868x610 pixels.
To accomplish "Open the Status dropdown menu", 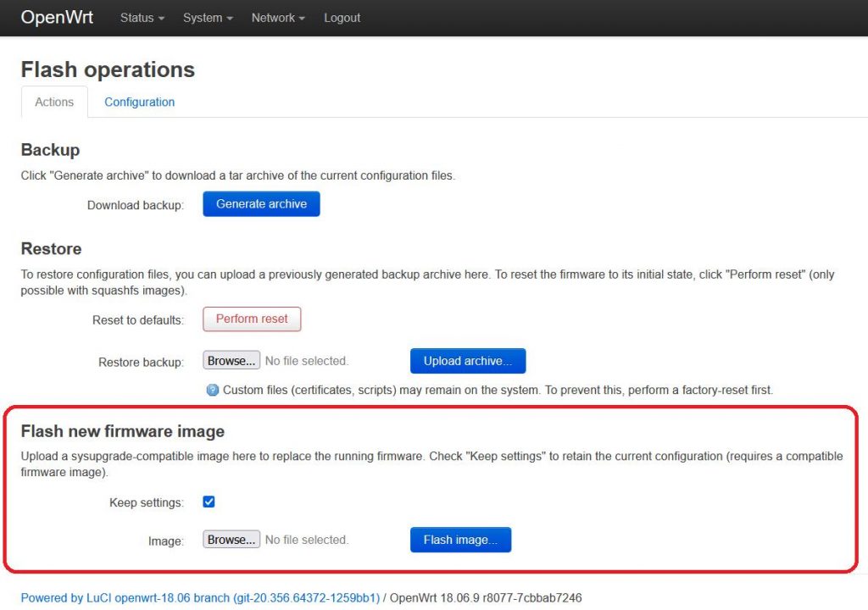I will tap(142, 18).
